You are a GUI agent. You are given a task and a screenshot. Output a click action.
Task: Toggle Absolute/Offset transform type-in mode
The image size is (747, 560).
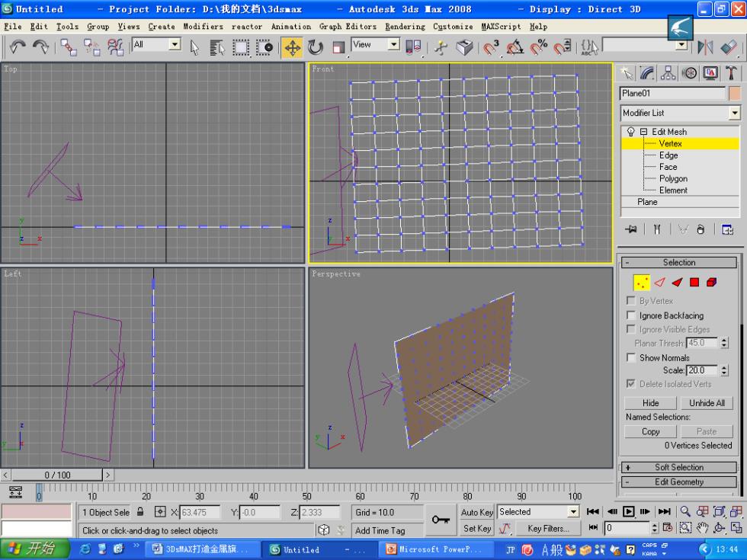click(160, 512)
